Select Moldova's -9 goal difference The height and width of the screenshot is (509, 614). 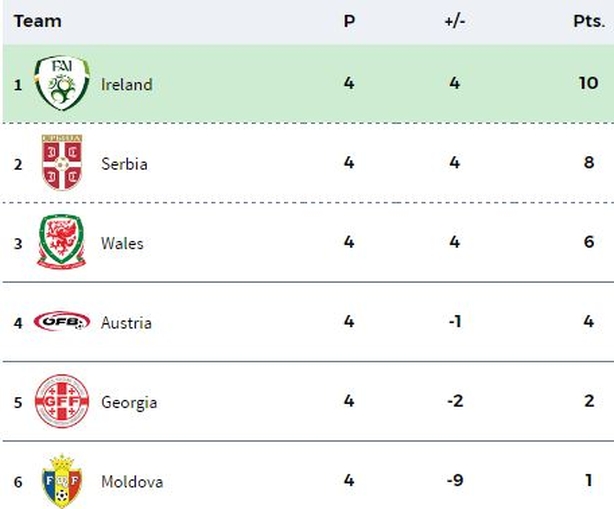pos(455,480)
